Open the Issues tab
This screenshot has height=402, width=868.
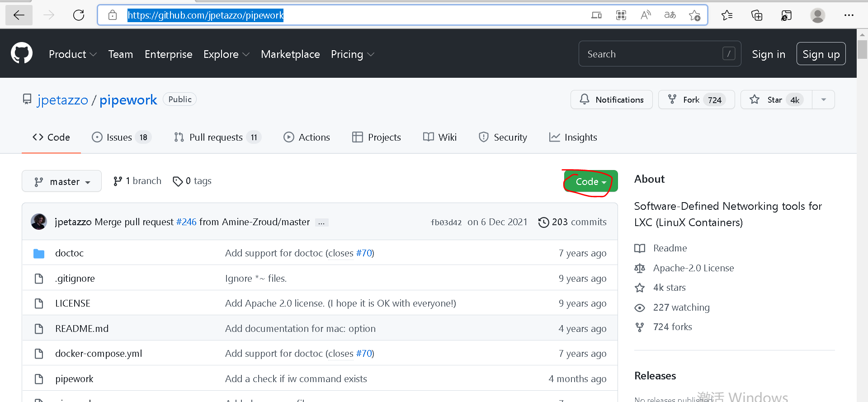pos(121,137)
